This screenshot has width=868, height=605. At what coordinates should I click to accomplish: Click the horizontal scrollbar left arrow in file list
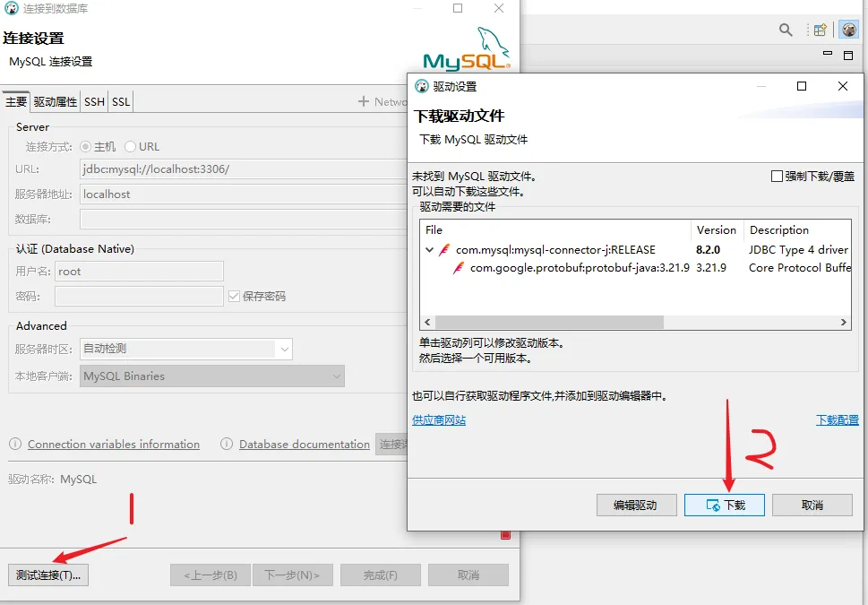click(x=427, y=323)
